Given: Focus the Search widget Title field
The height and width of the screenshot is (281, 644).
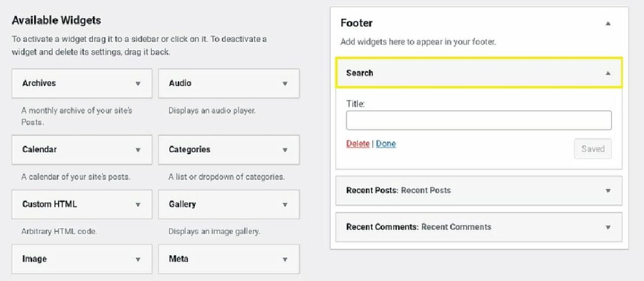Looking at the screenshot, I should [479, 120].
